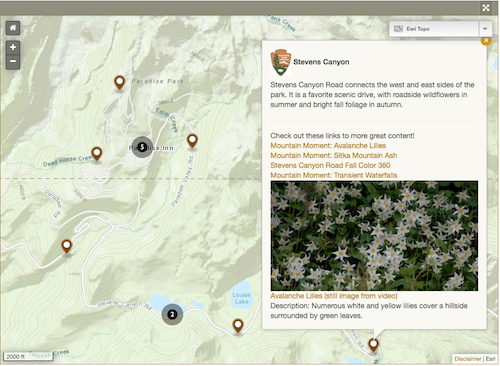The width and height of the screenshot is (500, 366).
Task: Click the 2000 ft scale bar
Action: (x=28, y=356)
